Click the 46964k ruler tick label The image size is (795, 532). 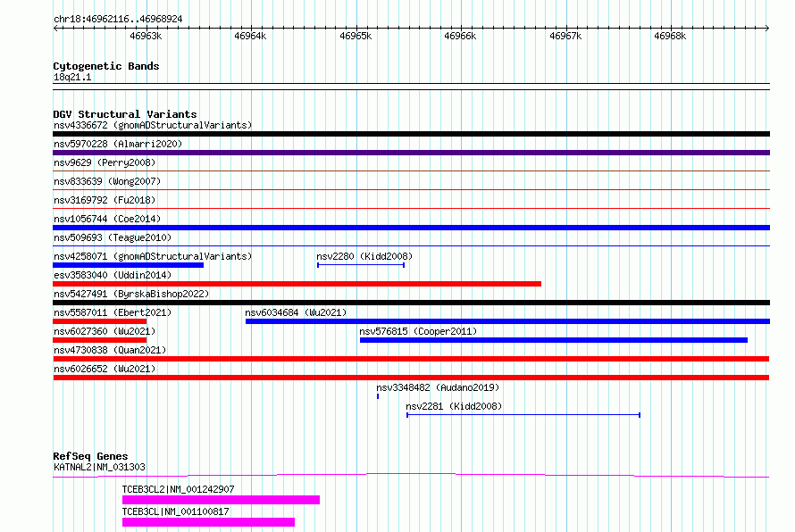tap(250, 36)
